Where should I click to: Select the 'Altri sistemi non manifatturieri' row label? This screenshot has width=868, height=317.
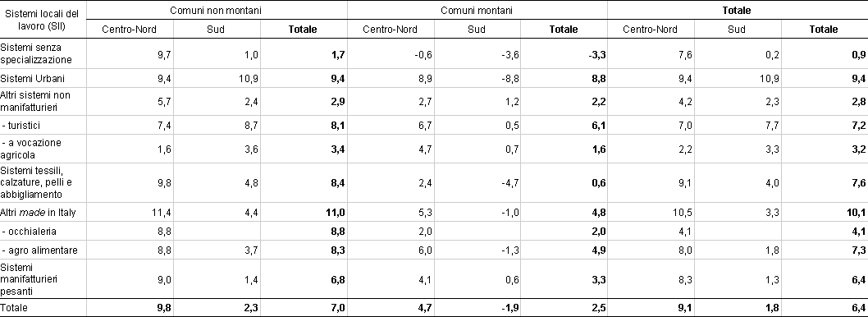click(35, 100)
